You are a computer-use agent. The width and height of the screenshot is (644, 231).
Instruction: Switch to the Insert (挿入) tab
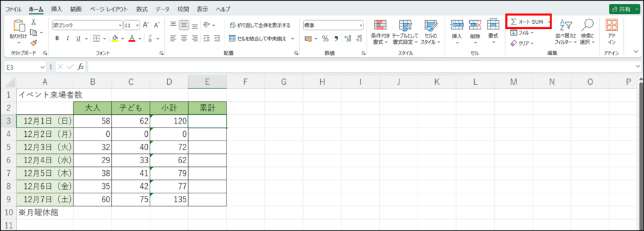57,9
